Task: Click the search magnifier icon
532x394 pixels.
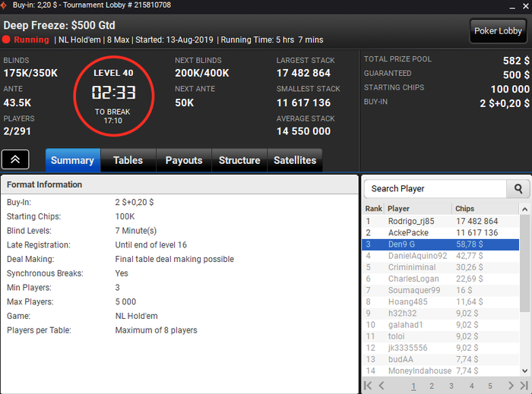Action: [x=518, y=189]
